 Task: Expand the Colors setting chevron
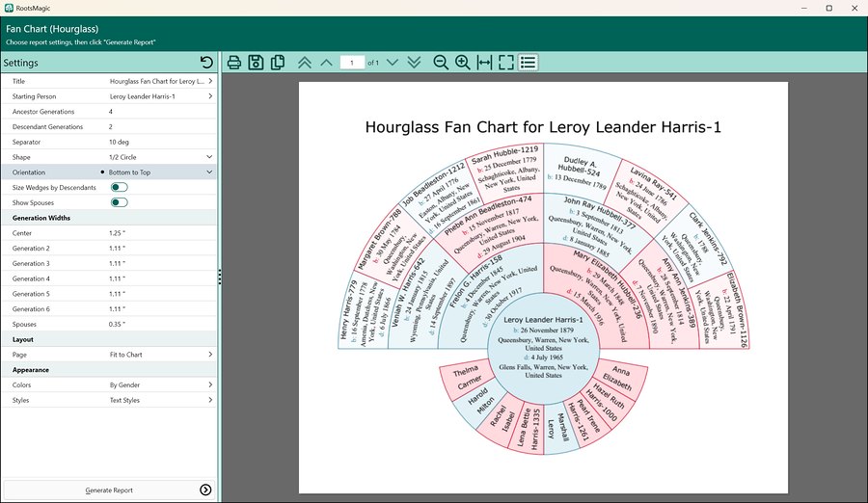pos(210,384)
